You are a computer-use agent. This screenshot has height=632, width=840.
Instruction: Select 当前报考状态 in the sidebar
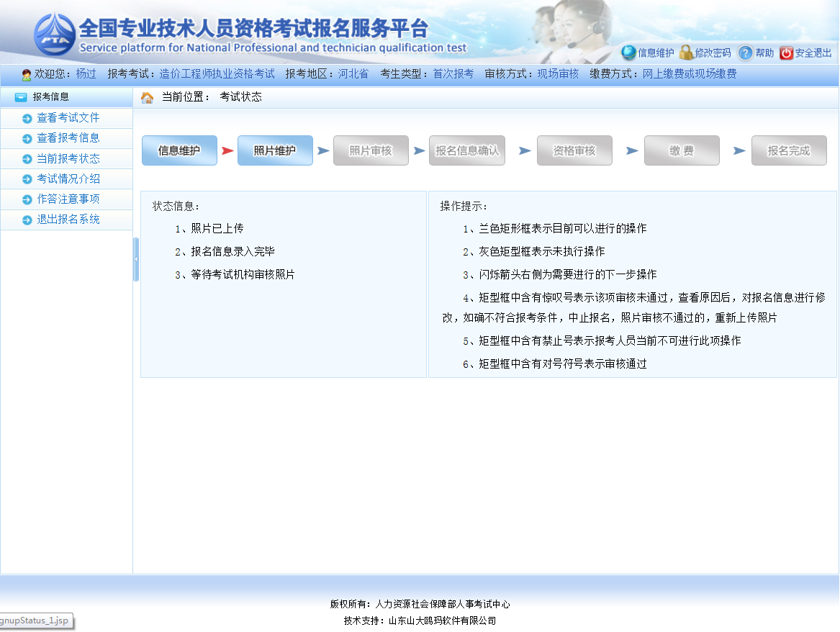(68, 159)
